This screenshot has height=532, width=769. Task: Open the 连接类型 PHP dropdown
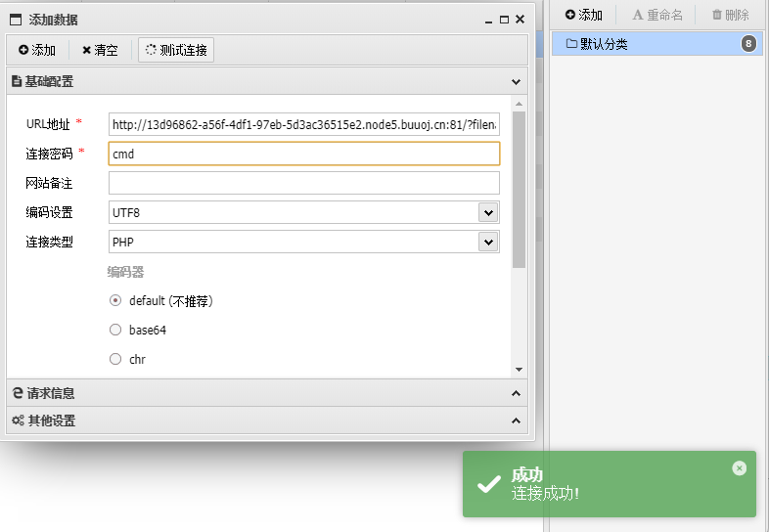pyautogui.click(x=487, y=242)
